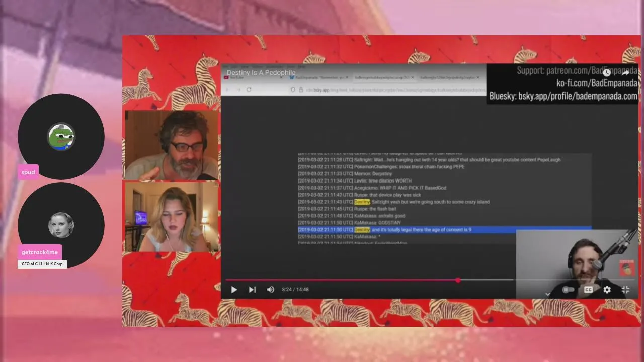The width and height of the screenshot is (644, 362).
Task: Click the frog avatar of spud
Action: [61, 136]
